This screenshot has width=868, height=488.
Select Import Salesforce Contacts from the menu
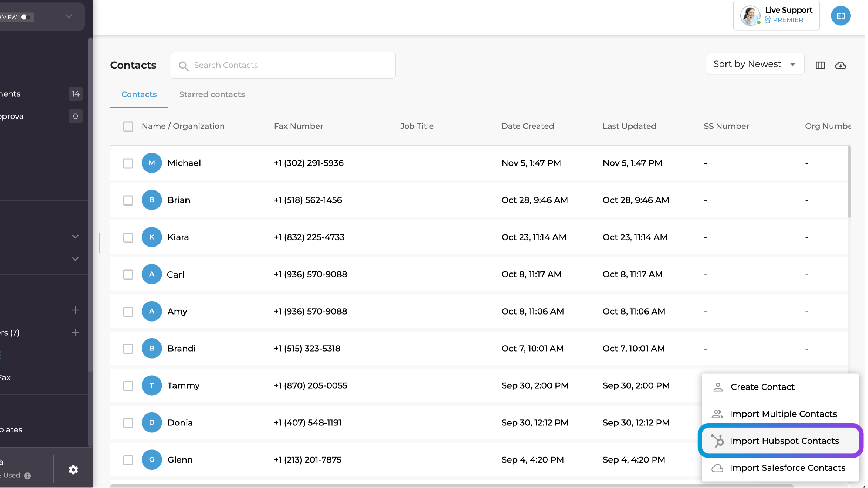coord(787,468)
